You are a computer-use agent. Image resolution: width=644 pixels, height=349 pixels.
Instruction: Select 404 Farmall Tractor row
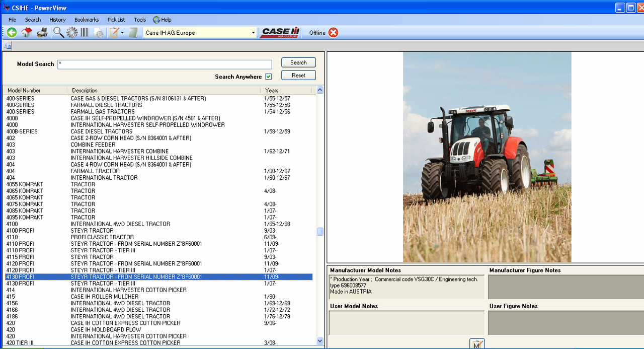pos(158,171)
